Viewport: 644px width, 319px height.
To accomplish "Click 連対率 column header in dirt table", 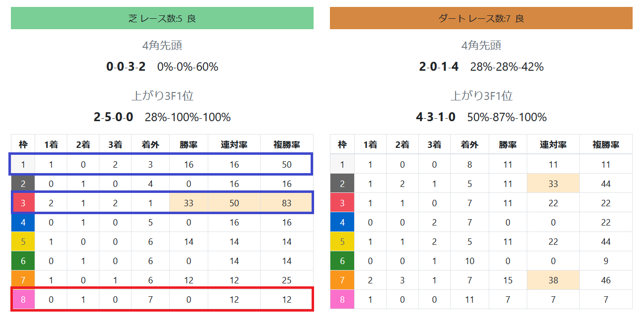I will click(553, 144).
